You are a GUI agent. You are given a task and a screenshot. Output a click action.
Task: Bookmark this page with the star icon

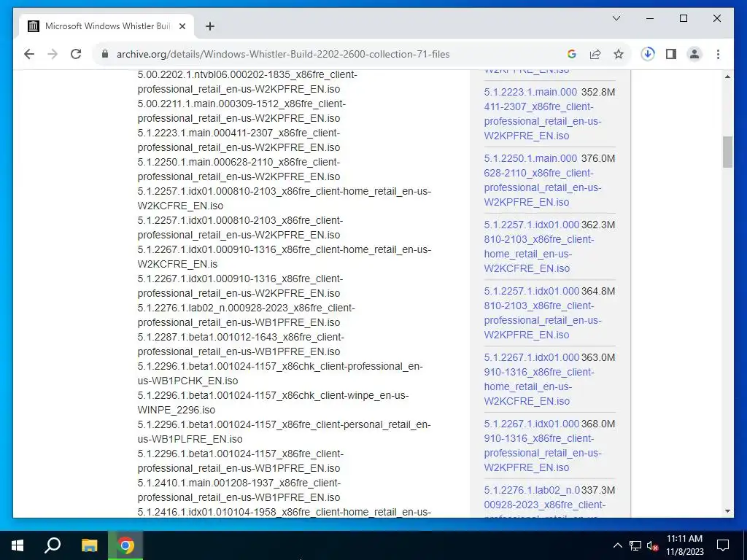[619, 54]
